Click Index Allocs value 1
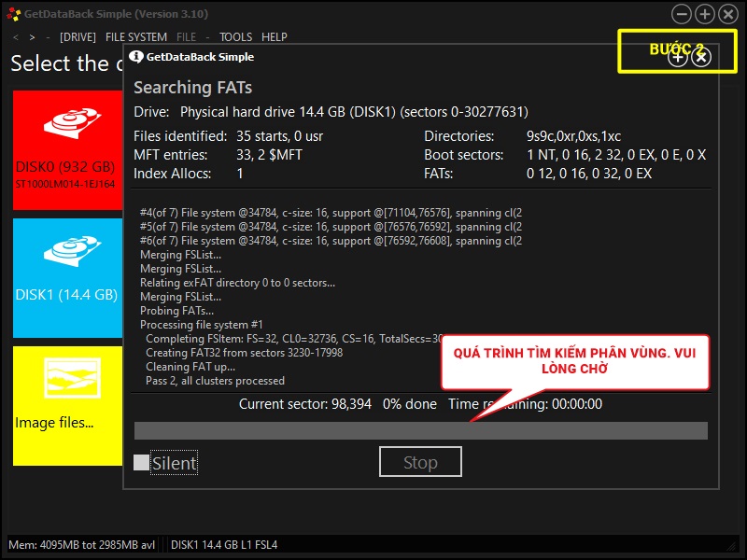This screenshot has height=560, width=747. (x=240, y=174)
